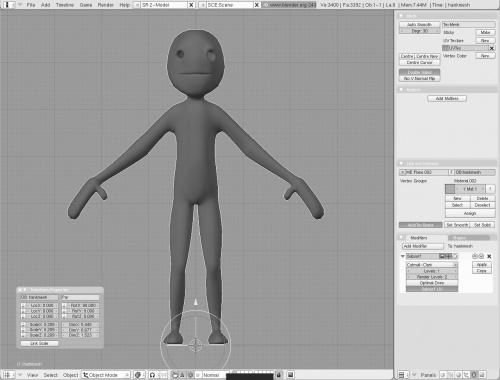Toggle Subsurf enable in edit mode icon
The width and height of the screenshot is (500, 380).
(x=455, y=256)
